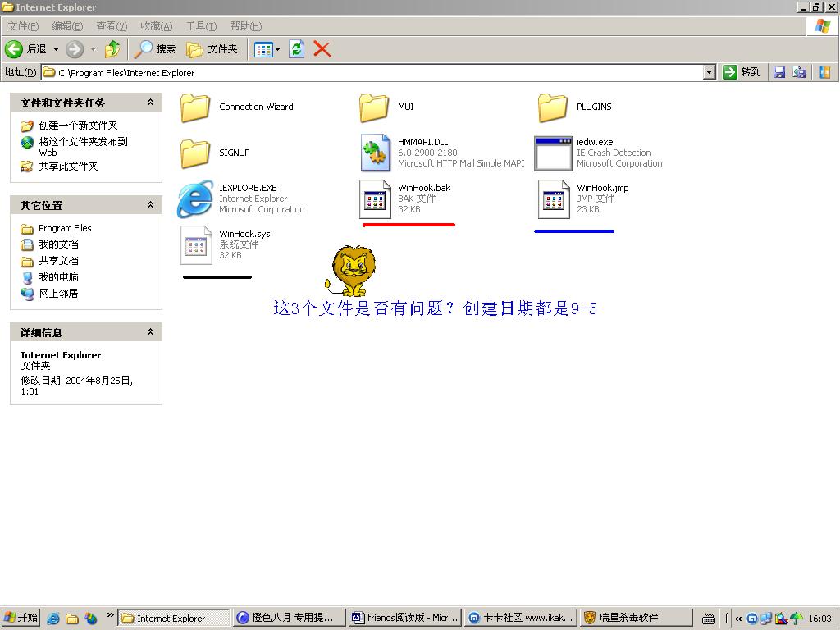Image resolution: width=840 pixels, height=630 pixels.
Task: Open the Help menu
Action: (x=246, y=25)
